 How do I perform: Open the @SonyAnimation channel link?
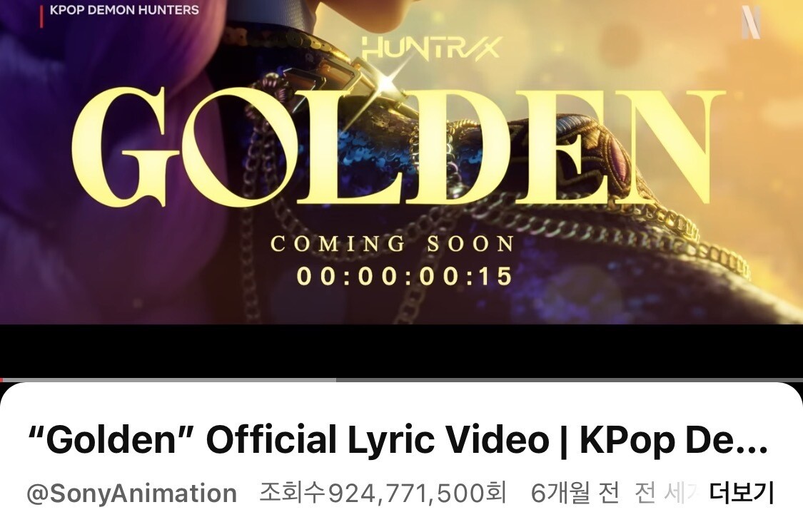131,493
